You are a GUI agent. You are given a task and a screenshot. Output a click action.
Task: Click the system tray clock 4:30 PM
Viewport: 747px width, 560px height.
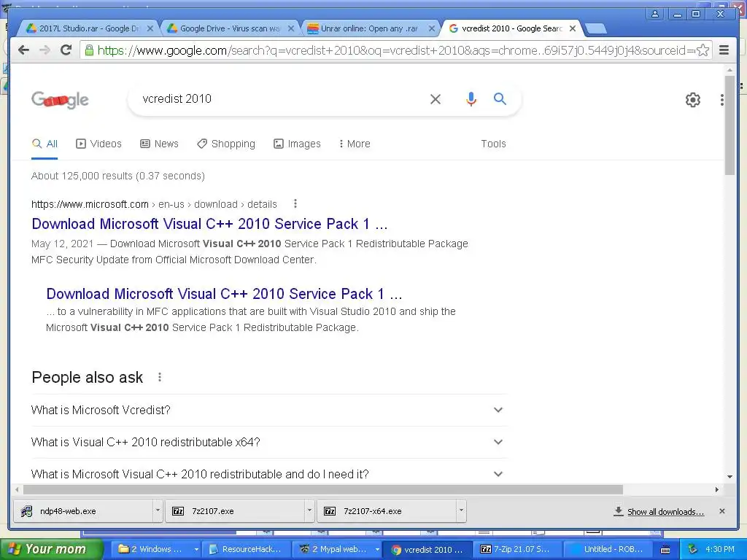pos(720,549)
